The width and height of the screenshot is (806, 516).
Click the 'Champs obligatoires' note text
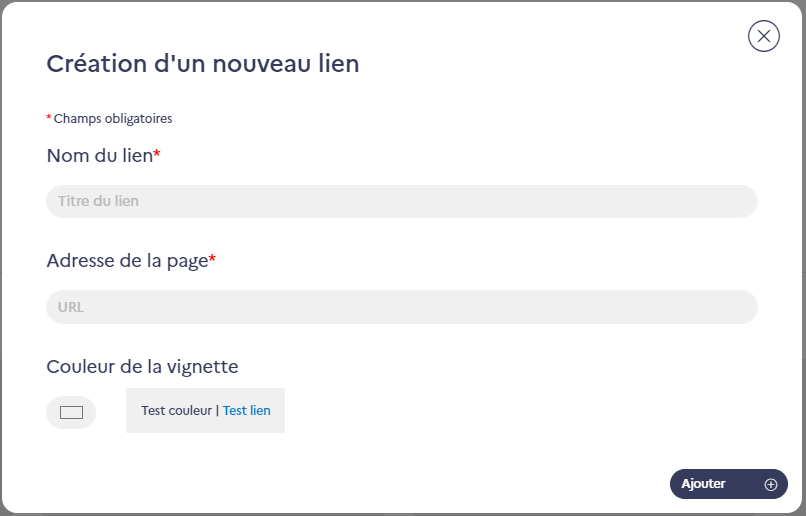point(113,118)
